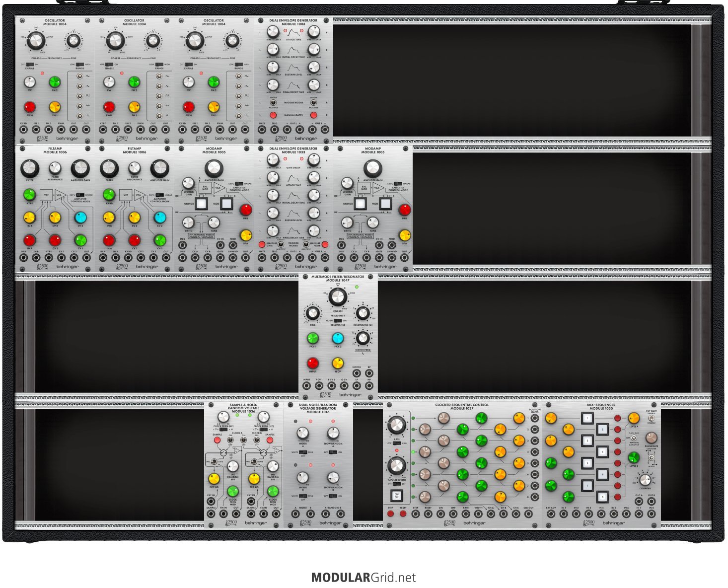Screen dimensions: 728x588
Task: Click the 'SAMPLE & HOLD/RANDOM VOLTAGE MODULE 1036' title
Action: 244,408
